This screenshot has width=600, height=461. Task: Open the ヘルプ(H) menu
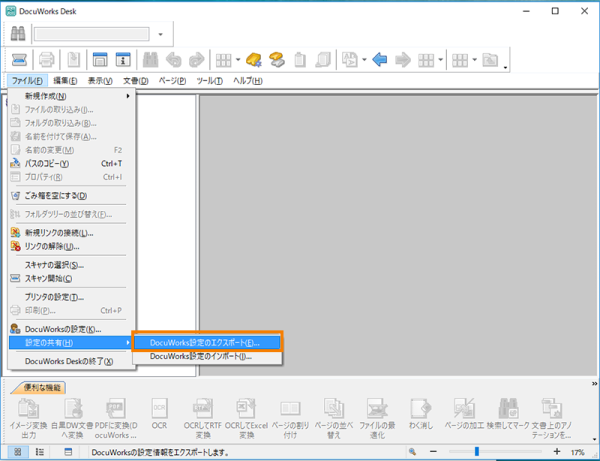tap(248, 81)
